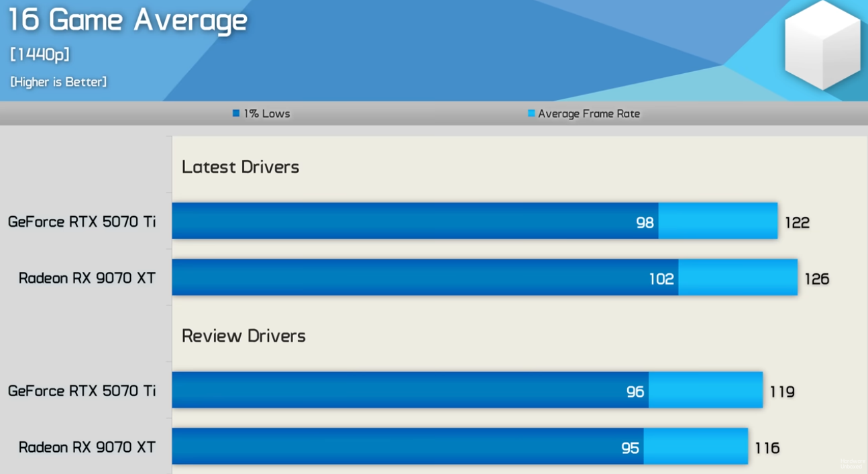Click the 126 average frame rate value
Screen dimensions: 868x474
point(817,279)
